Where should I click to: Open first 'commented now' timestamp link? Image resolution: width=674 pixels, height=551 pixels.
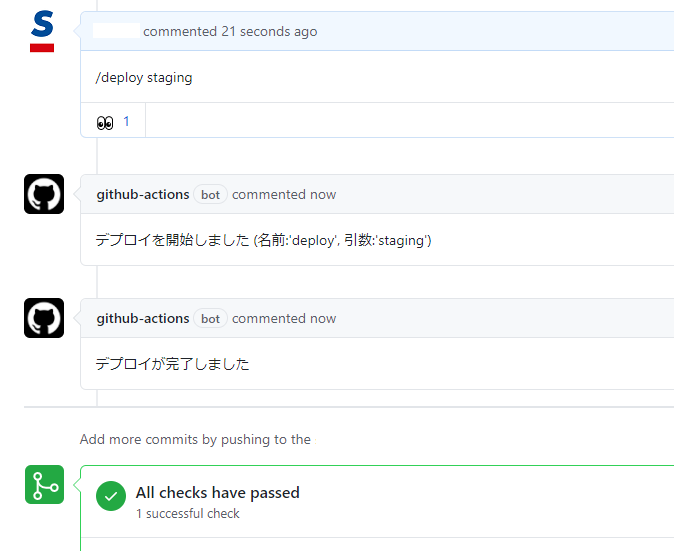pos(284,195)
